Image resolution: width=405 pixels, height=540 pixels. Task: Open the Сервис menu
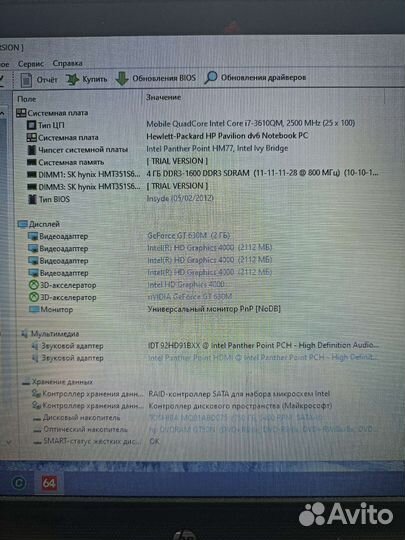pyautogui.click(x=31, y=64)
